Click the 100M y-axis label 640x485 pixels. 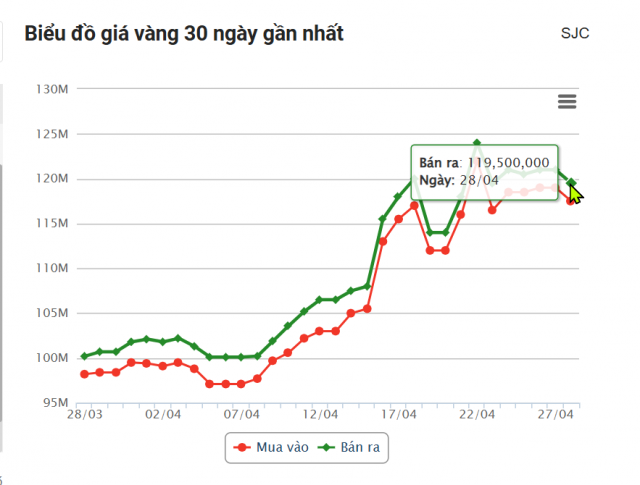[52, 358]
